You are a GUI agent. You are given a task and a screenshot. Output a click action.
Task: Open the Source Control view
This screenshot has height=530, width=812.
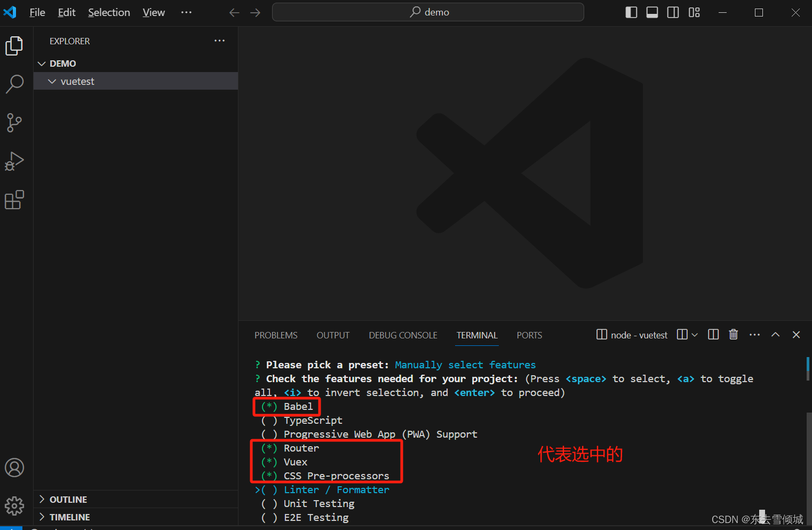14,123
